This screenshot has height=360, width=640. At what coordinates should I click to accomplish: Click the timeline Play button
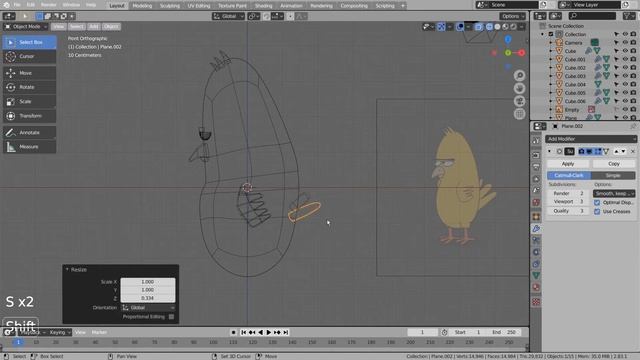[269, 332]
